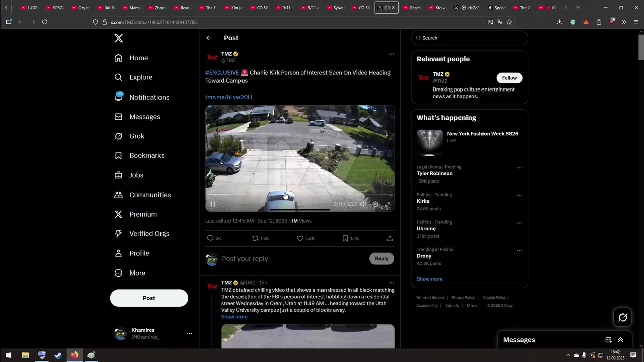Open the Premium X icon in sidebar
644x362 pixels.
pos(118,214)
